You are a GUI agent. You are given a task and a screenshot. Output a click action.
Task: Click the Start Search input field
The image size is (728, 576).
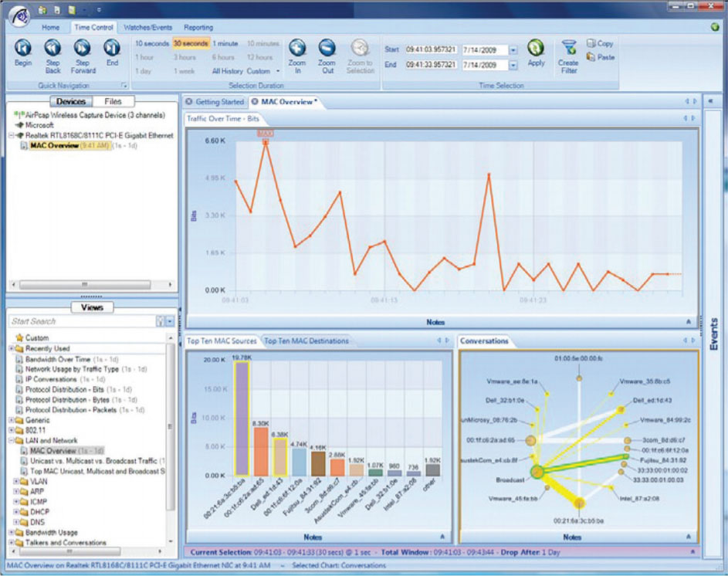tap(81, 321)
